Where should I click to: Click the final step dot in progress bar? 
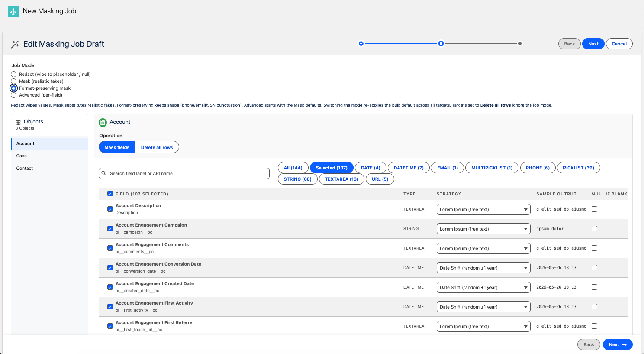520,44
